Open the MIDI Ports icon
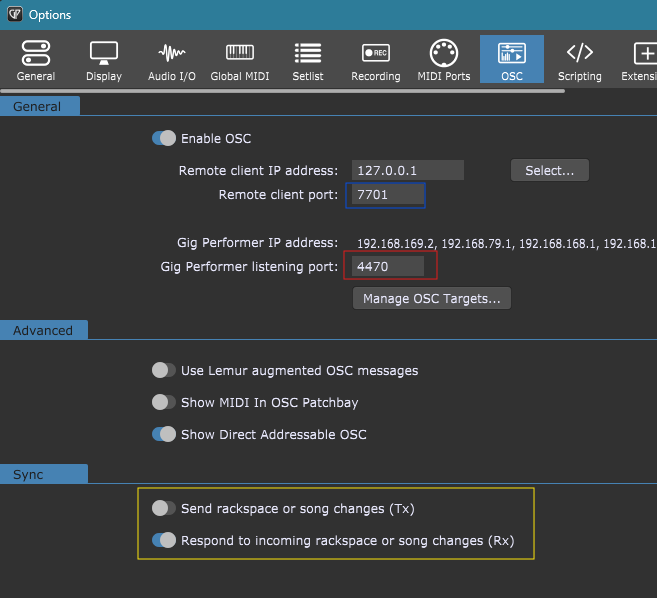Screen dimensions: 657x598 click(443, 54)
